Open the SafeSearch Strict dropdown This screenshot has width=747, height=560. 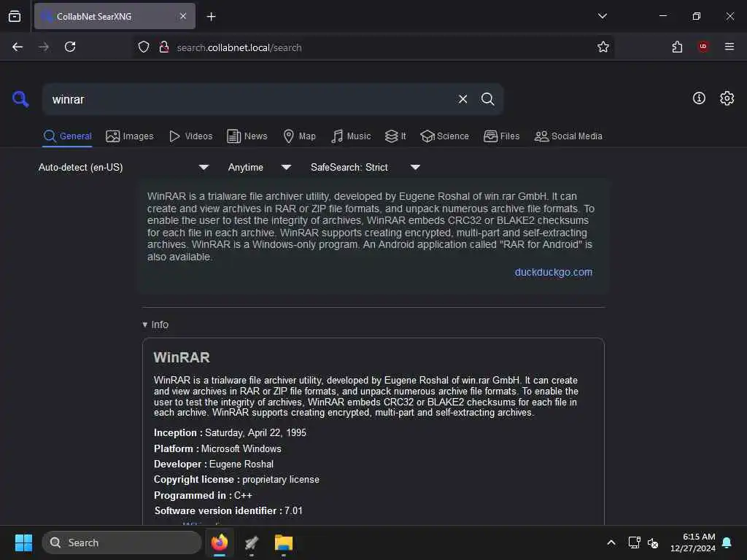[365, 168]
